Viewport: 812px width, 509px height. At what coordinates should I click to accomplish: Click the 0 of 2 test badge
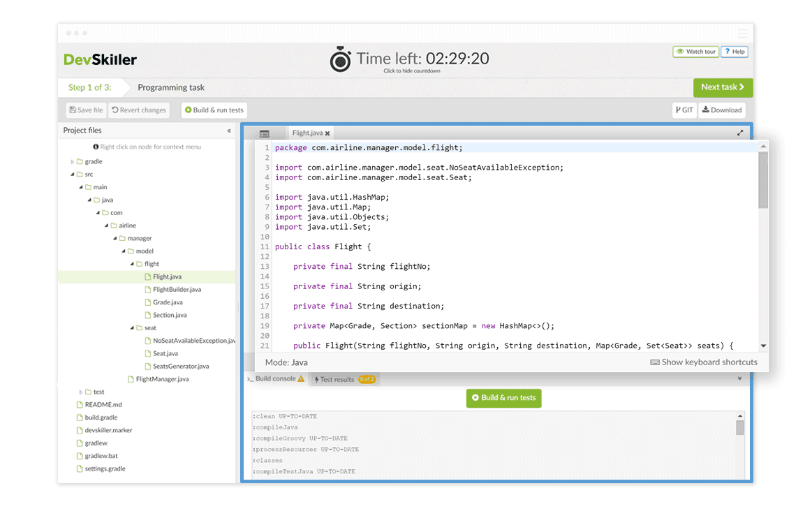367,380
